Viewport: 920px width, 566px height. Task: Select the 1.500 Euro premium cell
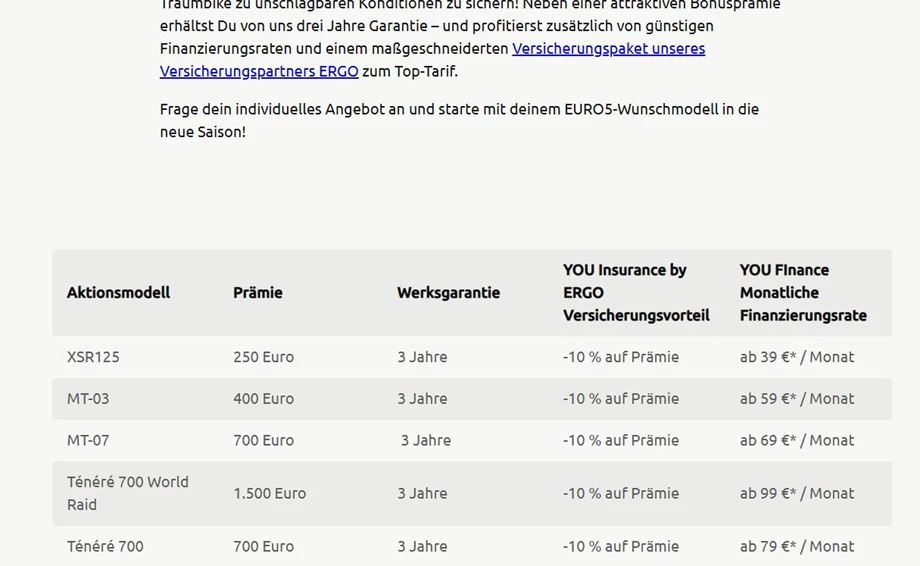point(269,494)
